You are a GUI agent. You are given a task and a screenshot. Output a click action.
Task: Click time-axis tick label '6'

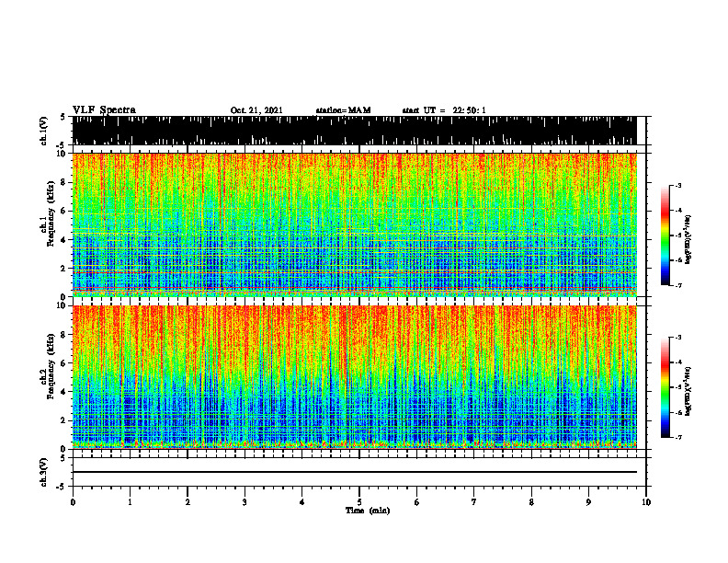click(x=417, y=502)
